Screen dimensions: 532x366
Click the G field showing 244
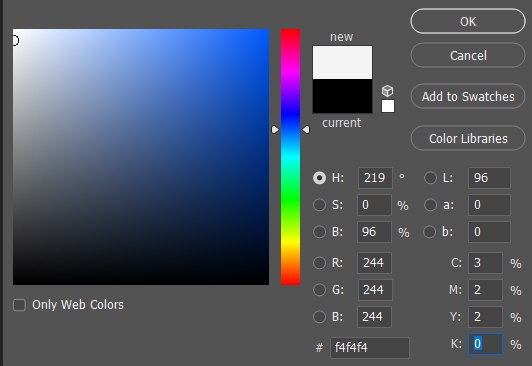click(x=375, y=290)
